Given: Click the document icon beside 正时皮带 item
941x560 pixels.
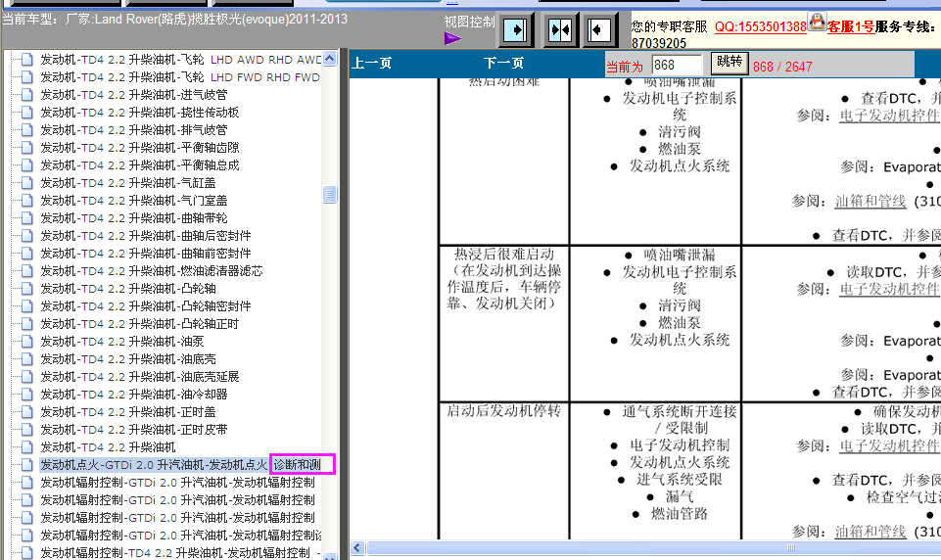Looking at the screenshot, I should click(x=27, y=430).
